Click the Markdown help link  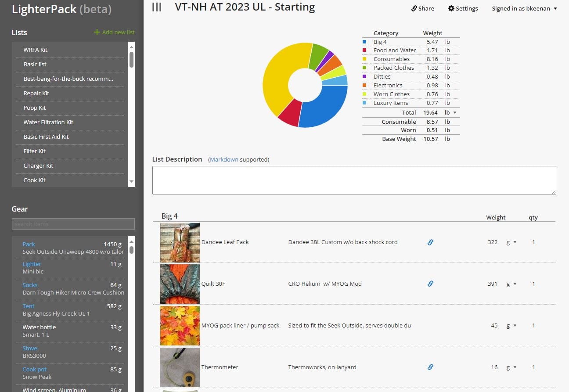224,160
